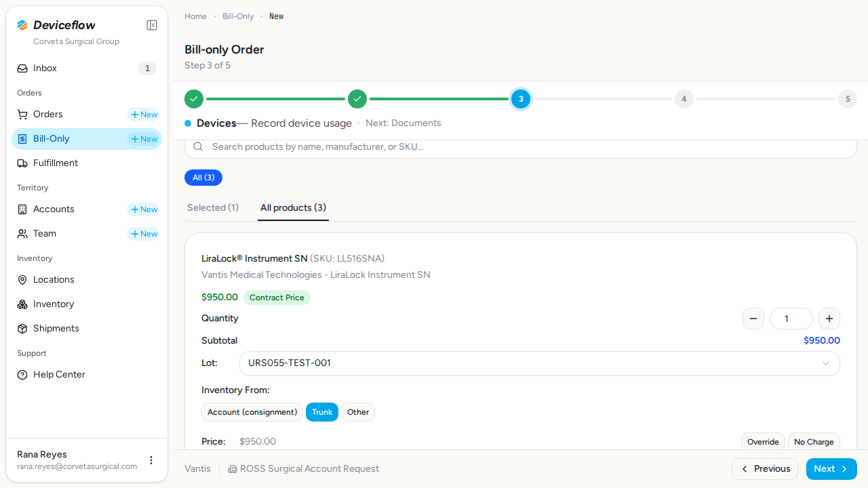Click the Shipments package icon
The height and width of the screenshot is (488, 868).
22,329
